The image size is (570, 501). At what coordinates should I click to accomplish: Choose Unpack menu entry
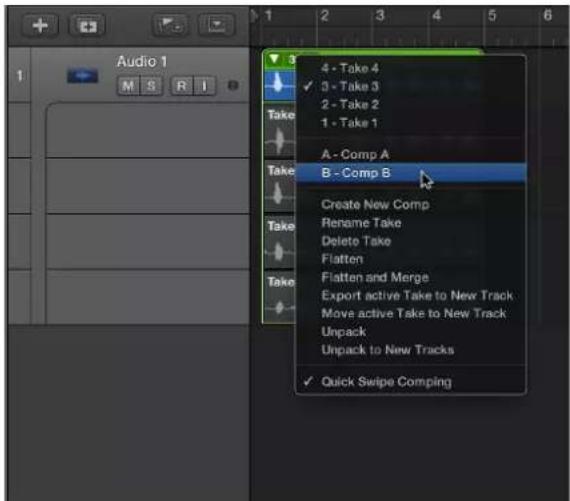pos(411,332)
